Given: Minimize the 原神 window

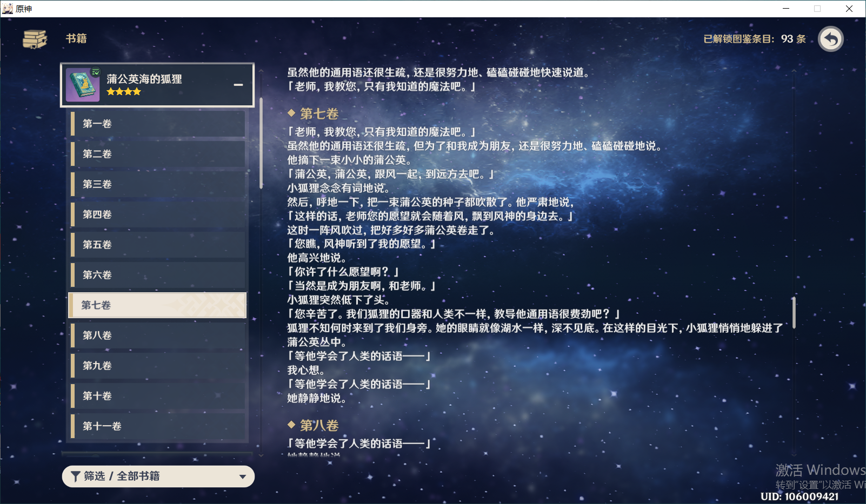Looking at the screenshot, I should pyautogui.click(x=786, y=9).
